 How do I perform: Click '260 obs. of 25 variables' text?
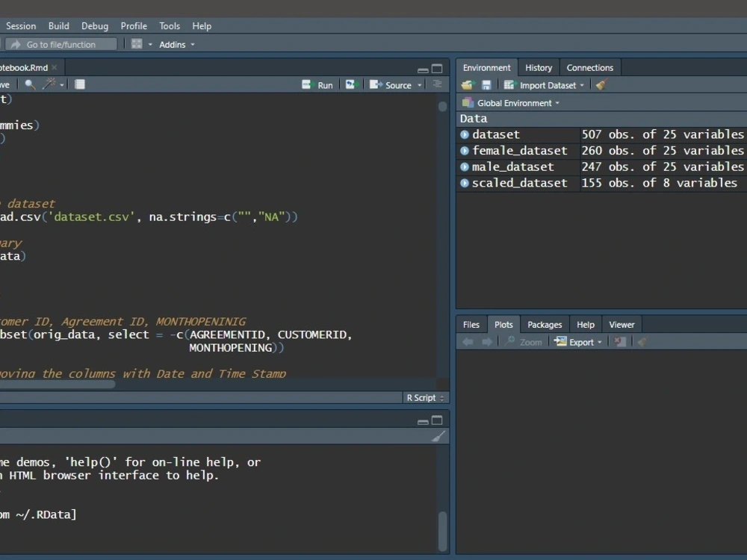[x=662, y=151]
